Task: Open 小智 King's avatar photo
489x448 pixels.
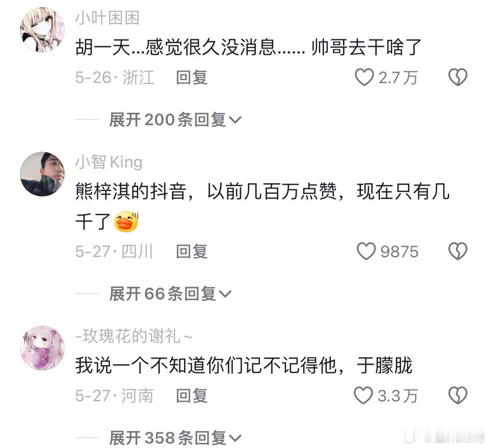Action: pos(42,174)
